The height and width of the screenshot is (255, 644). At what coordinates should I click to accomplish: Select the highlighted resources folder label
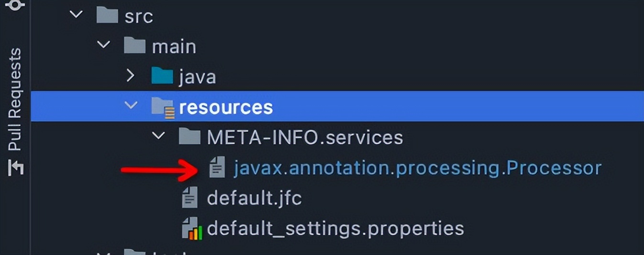tap(226, 107)
